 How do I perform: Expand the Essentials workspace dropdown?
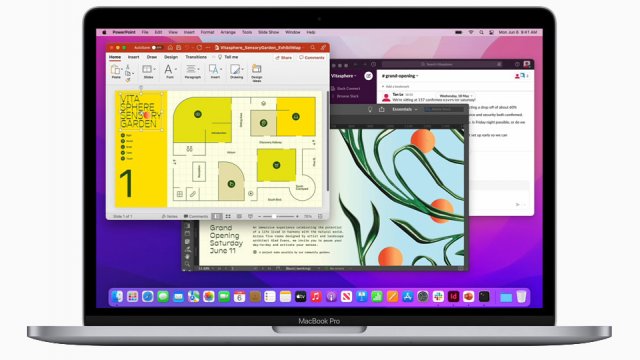coord(404,109)
